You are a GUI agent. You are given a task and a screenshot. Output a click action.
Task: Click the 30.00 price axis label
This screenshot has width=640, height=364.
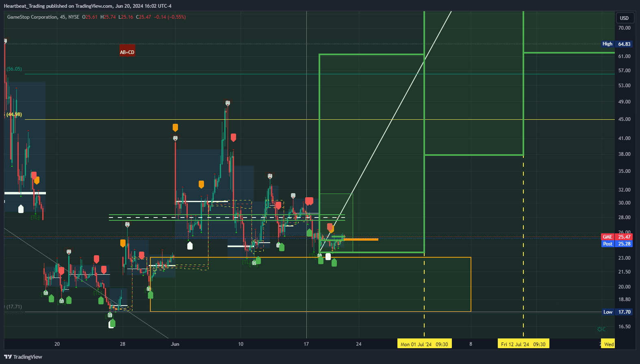(624, 203)
